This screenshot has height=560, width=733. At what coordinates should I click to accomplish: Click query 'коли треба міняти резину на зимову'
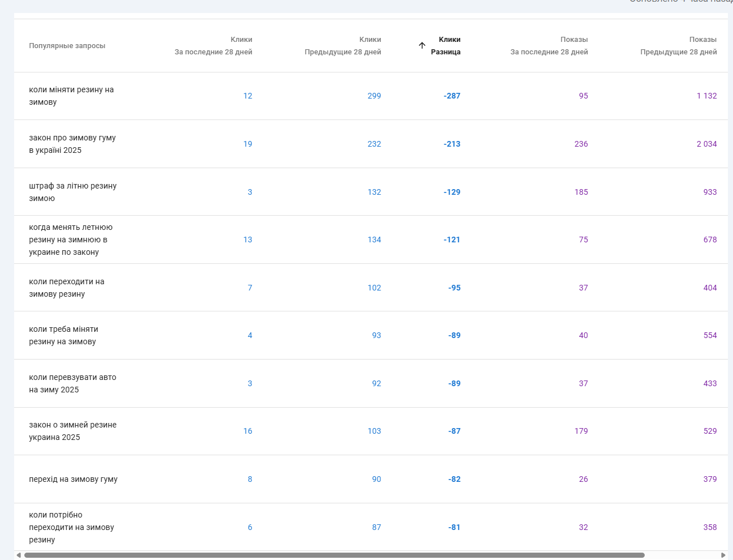63,335
